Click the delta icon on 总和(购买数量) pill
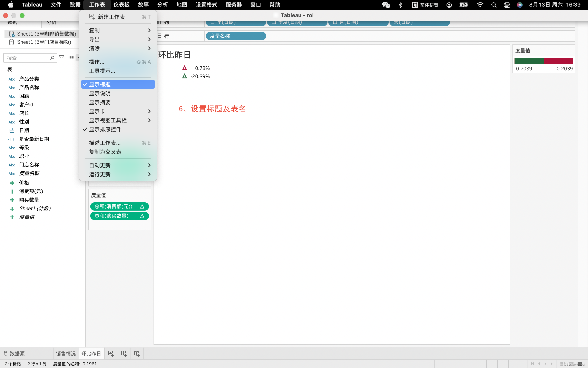 click(x=142, y=216)
